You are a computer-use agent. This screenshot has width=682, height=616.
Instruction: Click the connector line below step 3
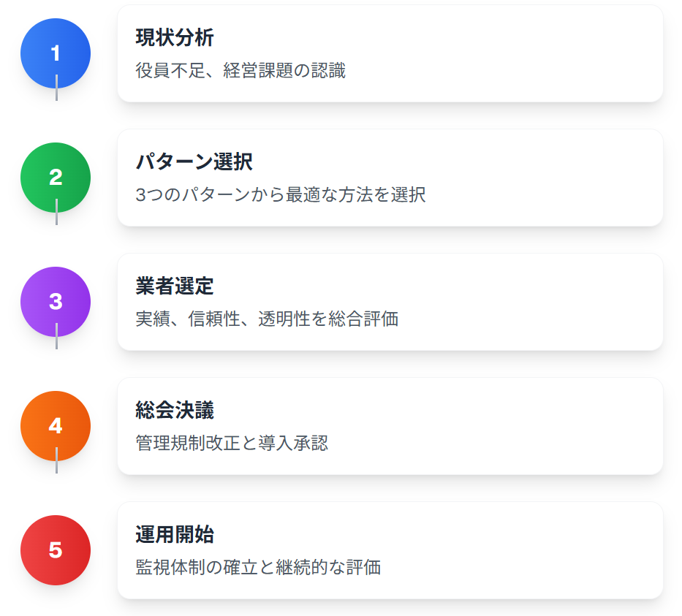tap(56, 336)
